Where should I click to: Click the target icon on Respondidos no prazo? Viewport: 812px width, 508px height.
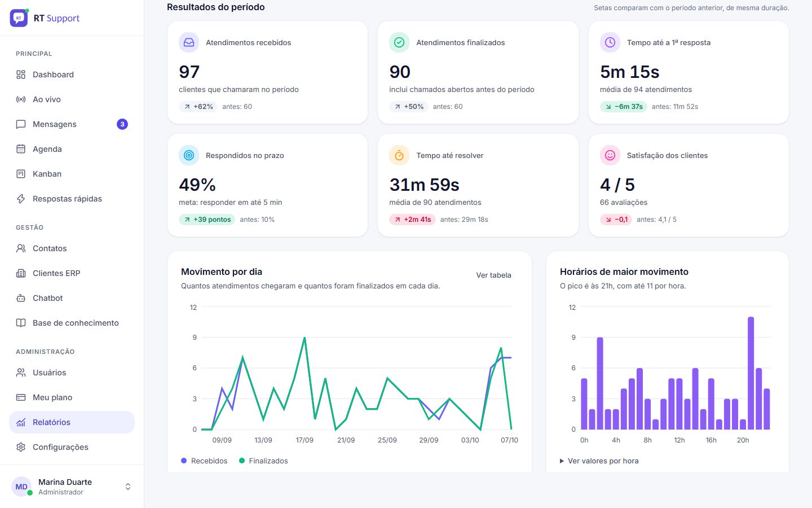click(189, 155)
